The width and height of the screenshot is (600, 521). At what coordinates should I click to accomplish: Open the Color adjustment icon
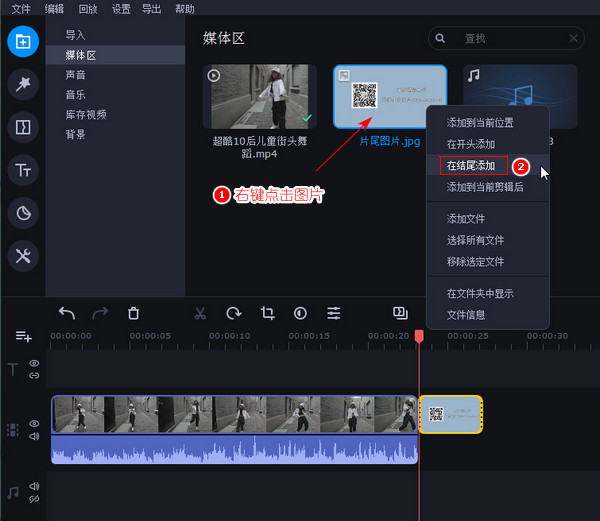point(300,313)
